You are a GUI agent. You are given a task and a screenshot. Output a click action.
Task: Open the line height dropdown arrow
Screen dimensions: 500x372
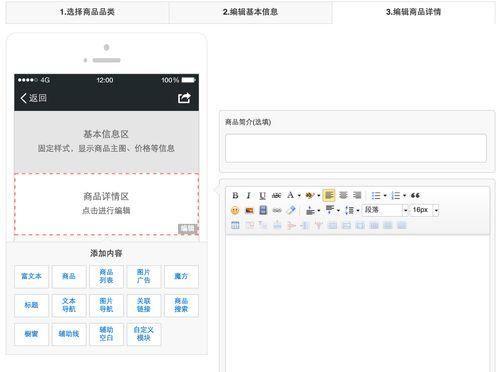tap(358, 211)
